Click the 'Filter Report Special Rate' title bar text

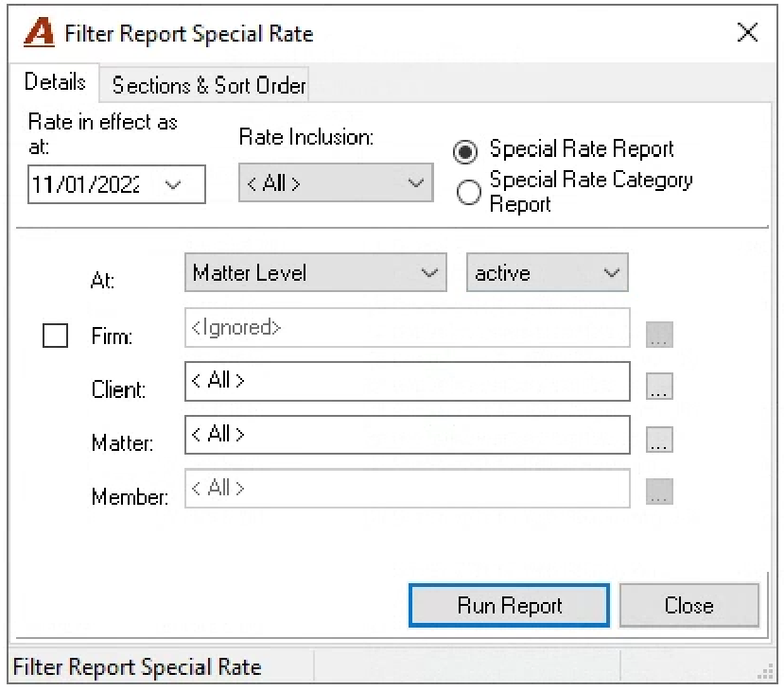189,33
